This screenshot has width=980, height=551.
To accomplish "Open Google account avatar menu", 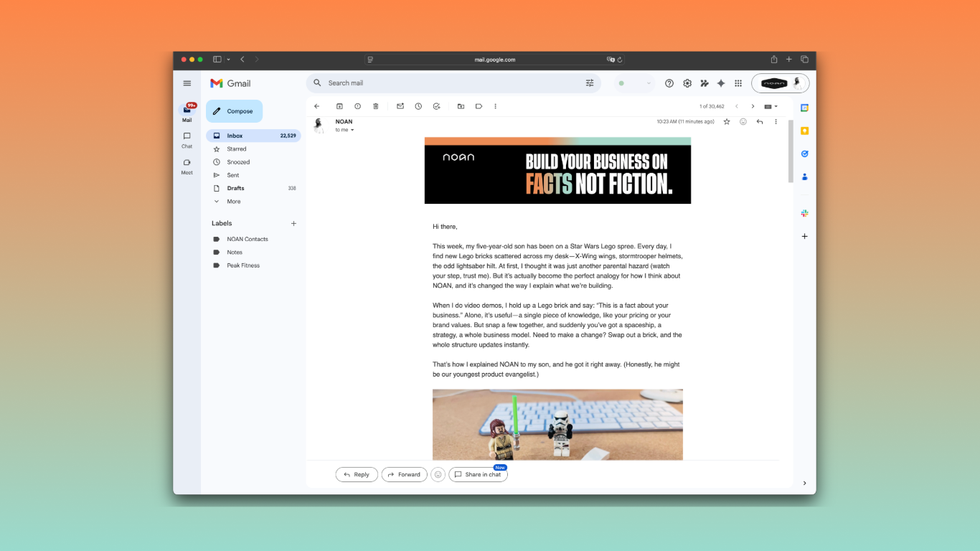I will point(796,83).
